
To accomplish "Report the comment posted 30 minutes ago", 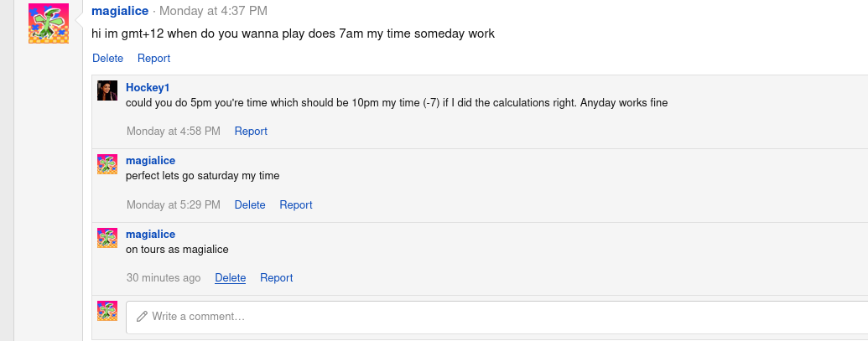I will click(x=276, y=277).
